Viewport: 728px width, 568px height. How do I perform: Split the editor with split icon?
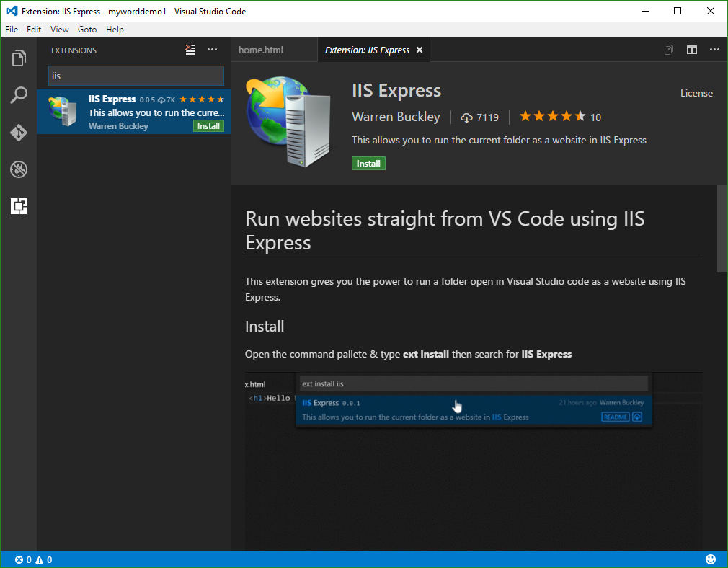(x=692, y=50)
